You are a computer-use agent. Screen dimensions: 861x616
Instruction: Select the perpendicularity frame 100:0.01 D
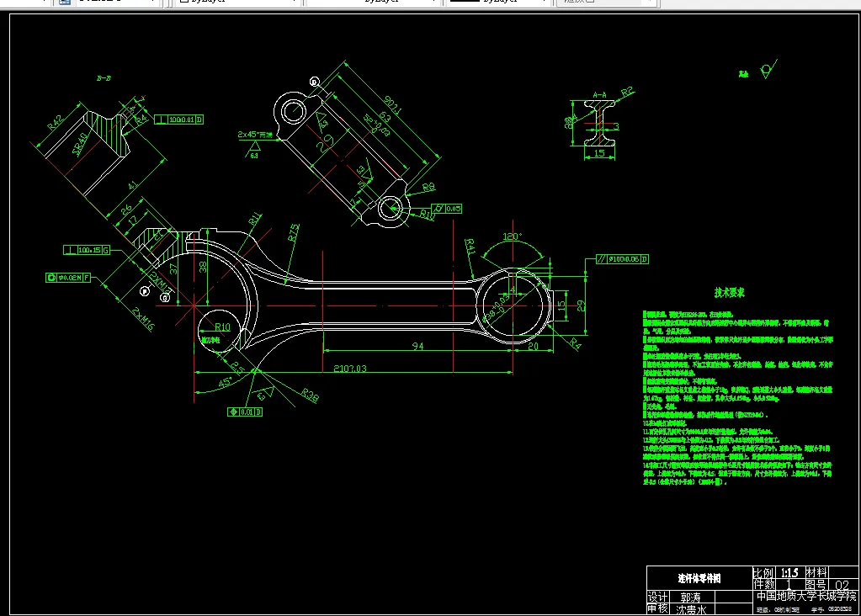tap(179, 119)
